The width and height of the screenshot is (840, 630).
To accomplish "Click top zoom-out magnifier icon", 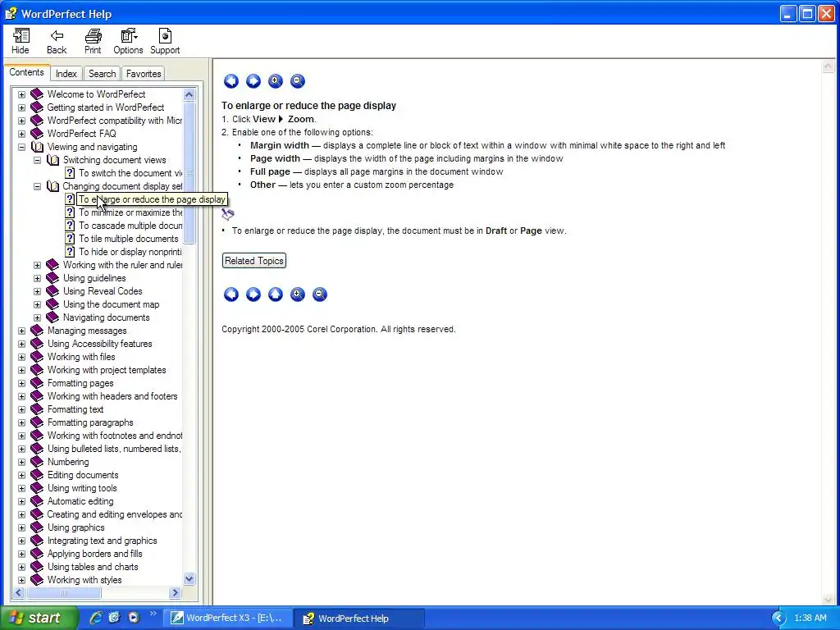I will [x=297, y=81].
